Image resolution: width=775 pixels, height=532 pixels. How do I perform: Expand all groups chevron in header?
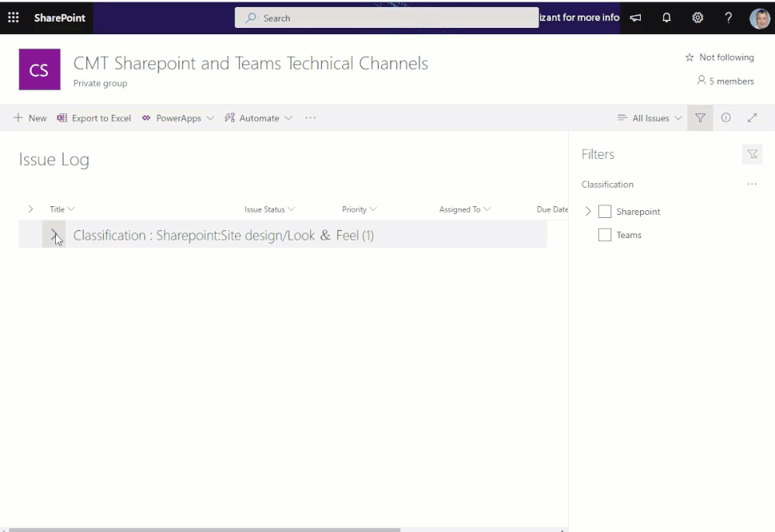31,209
